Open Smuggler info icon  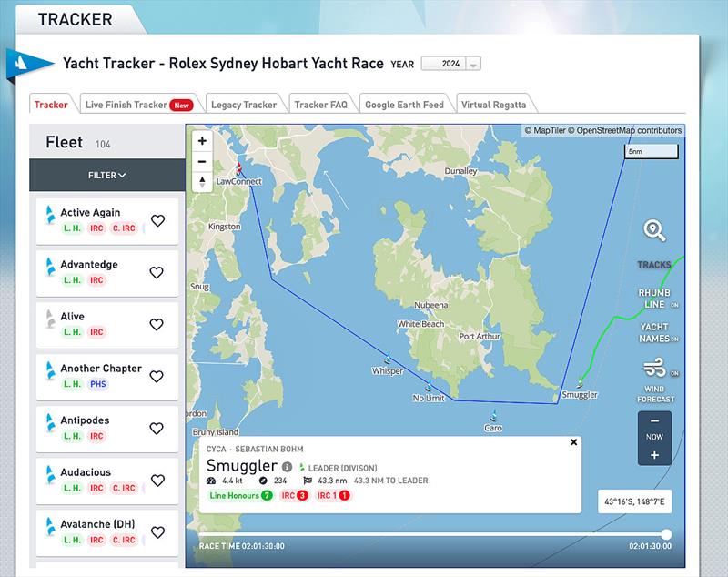coord(287,467)
